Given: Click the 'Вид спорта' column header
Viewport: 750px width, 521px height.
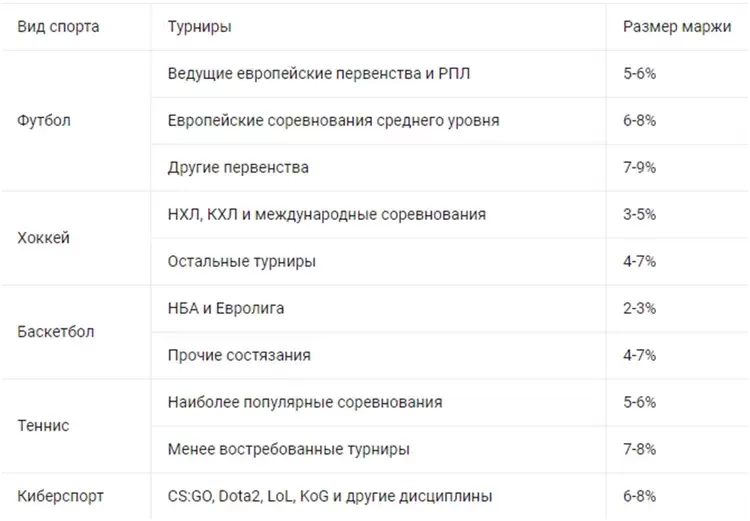Looking at the screenshot, I should pyautogui.click(x=58, y=26).
